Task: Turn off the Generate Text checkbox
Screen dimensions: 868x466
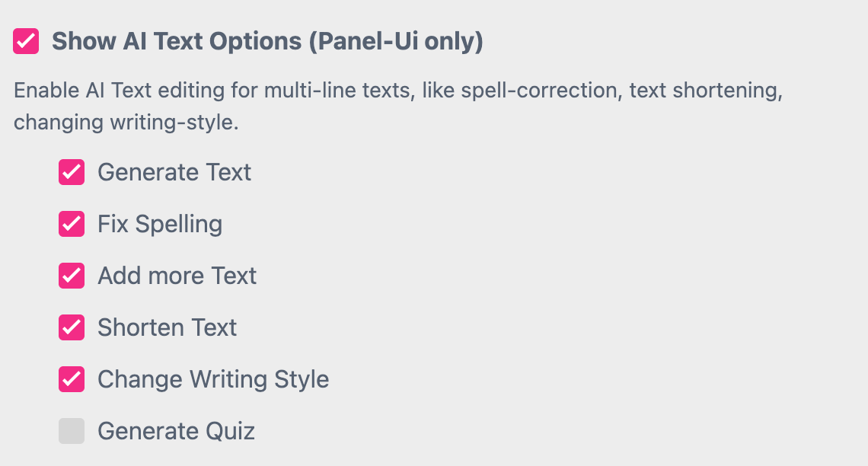Action: tap(71, 172)
